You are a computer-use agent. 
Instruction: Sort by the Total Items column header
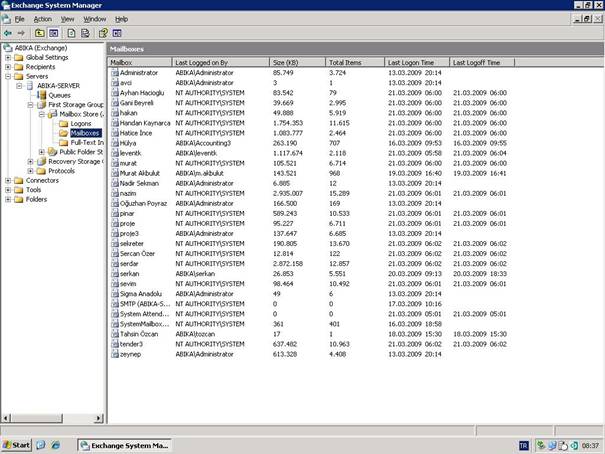point(355,62)
